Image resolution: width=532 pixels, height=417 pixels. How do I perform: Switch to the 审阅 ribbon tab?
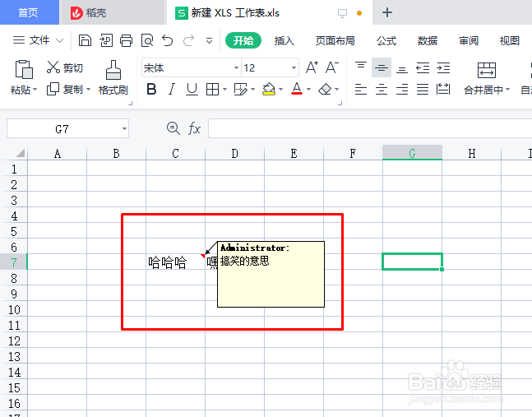pyautogui.click(x=469, y=41)
